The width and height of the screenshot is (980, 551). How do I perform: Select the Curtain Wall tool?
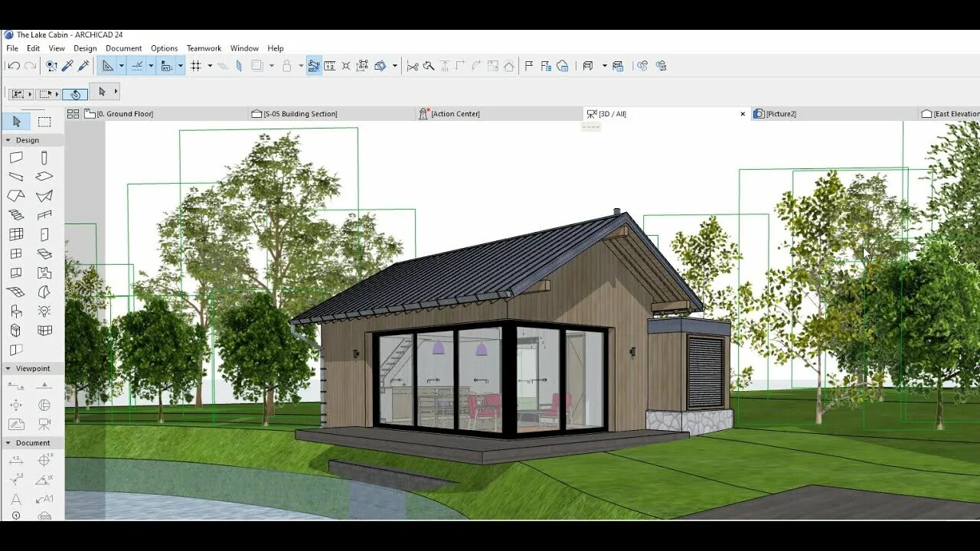[x=16, y=234]
